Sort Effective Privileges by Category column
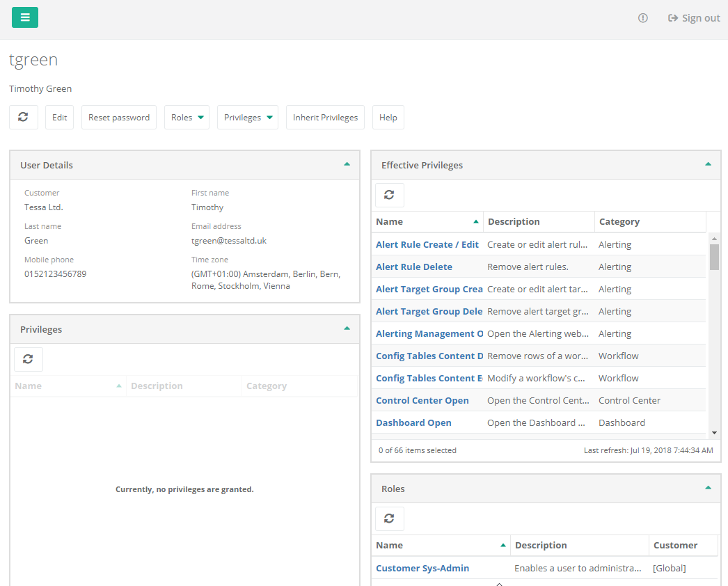This screenshot has height=586, width=728. tap(650, 221)
